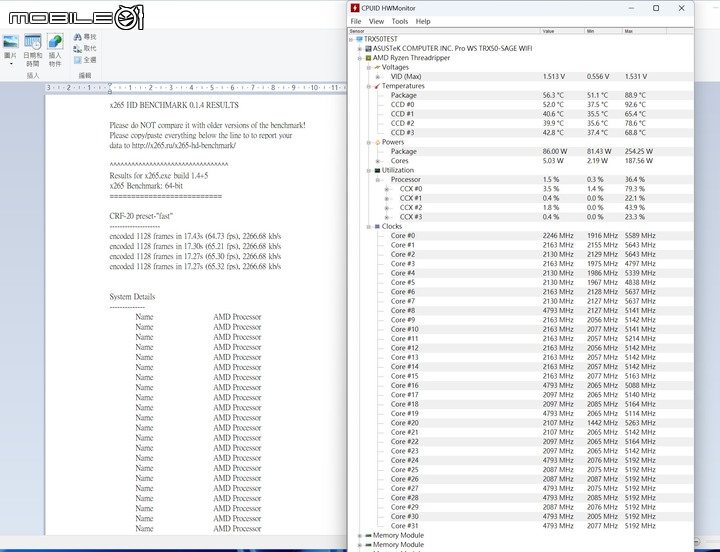This screenshot has height=552, width=720.
Task: Collapse the TRX50TEST root node
Action: [x=351, y=39]
